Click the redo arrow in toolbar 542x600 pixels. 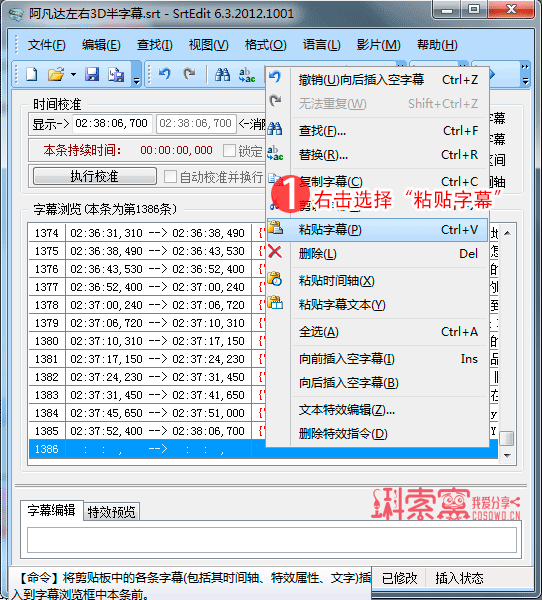pyautogui.click(x=189, y=73)
